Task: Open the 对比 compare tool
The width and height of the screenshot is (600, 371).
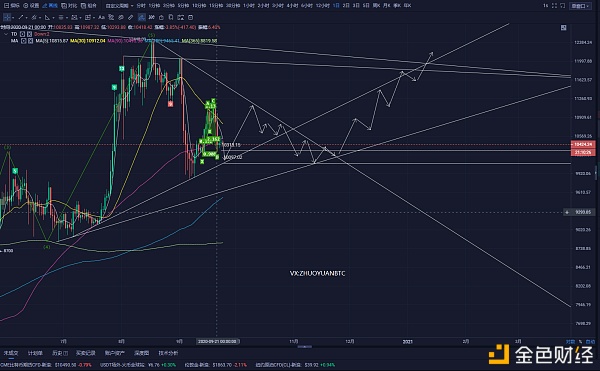Action: (69, 6)
